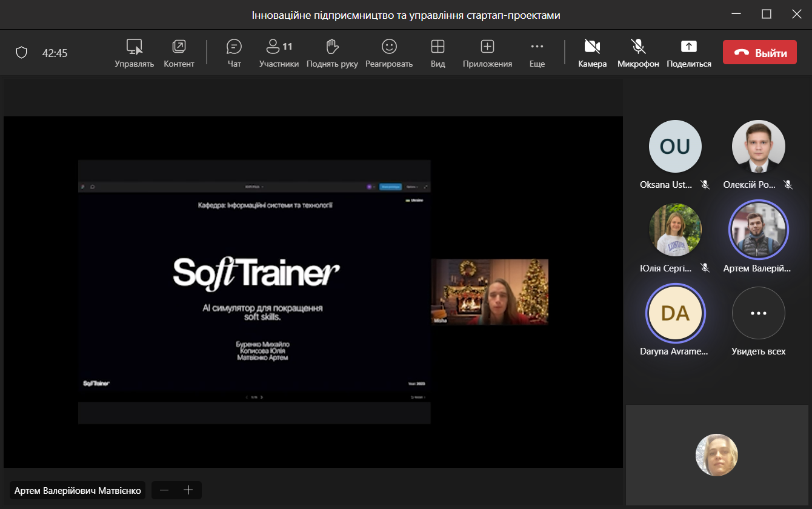
Task: Open the Контент content button
Action: click(179, 53)
